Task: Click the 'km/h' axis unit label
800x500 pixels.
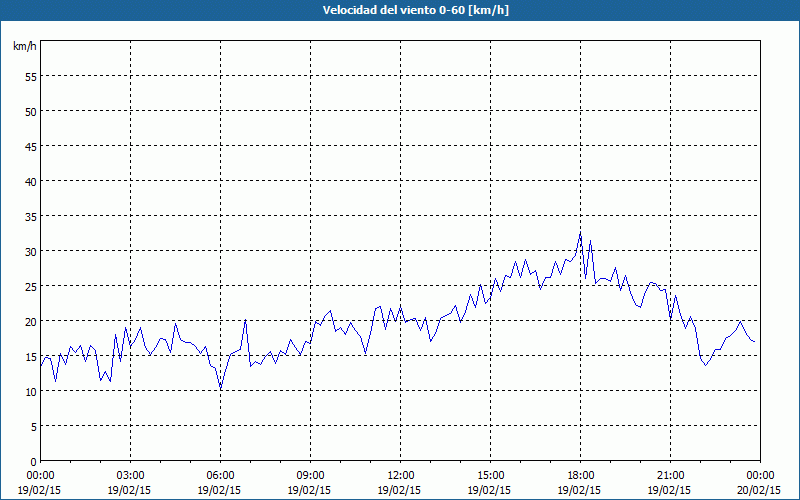Action: coord(25,46)
